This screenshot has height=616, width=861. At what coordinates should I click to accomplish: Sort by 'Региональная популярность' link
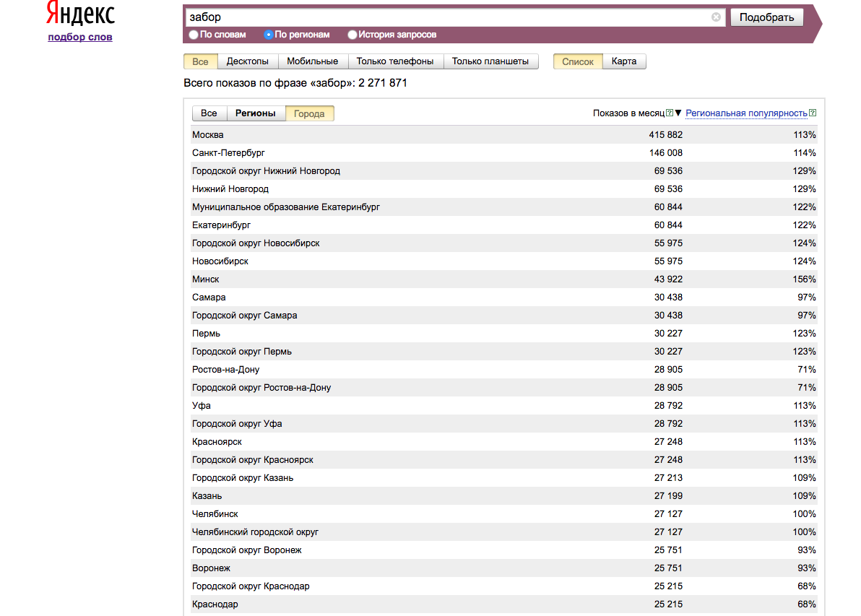pos(746,113)
